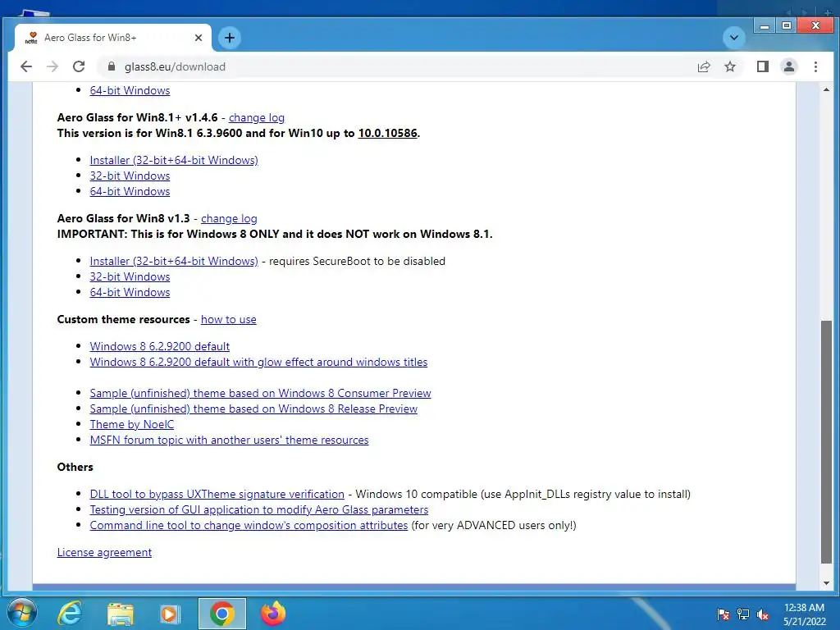Launch Internet Explorer from the taskbar
Image resolution: width=840 pixels, height=630 pixels.
coord(71,614)
